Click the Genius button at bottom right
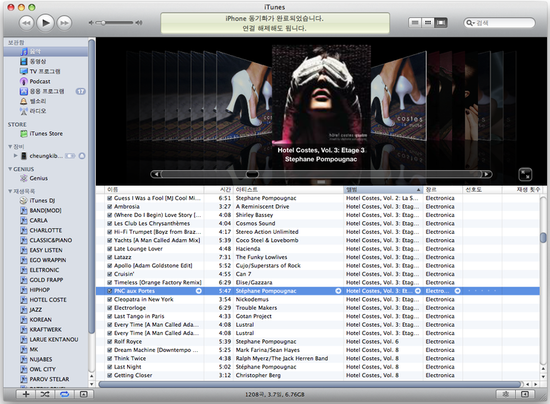Screen dimensions: 550x404 505,394
